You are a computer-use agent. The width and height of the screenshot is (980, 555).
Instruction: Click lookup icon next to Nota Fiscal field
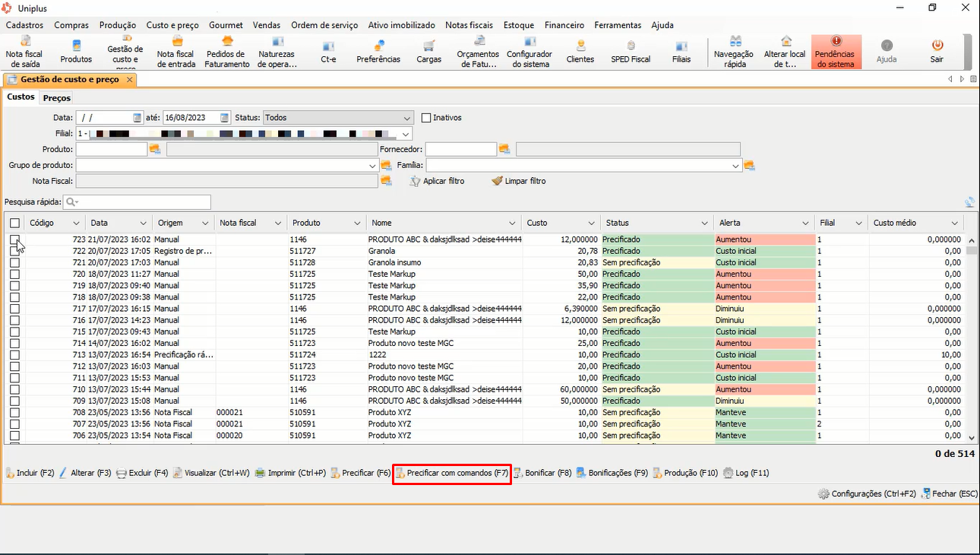pos(386,181)
